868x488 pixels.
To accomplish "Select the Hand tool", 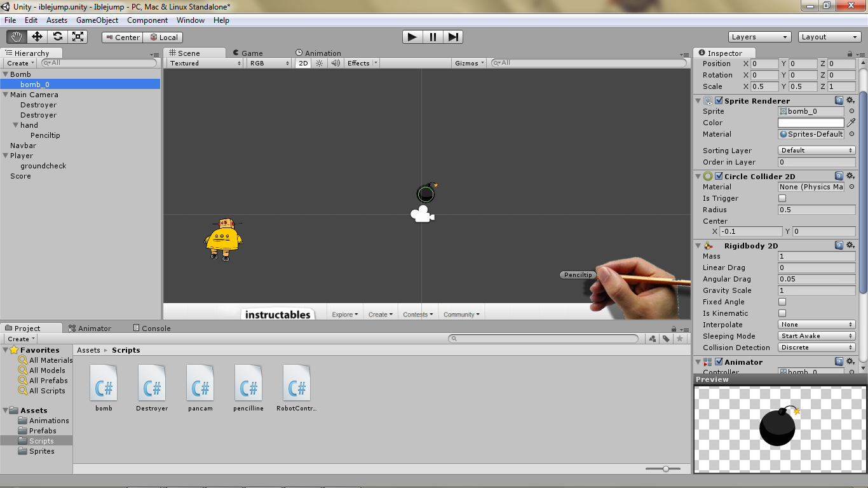I will tap(17, 37).
